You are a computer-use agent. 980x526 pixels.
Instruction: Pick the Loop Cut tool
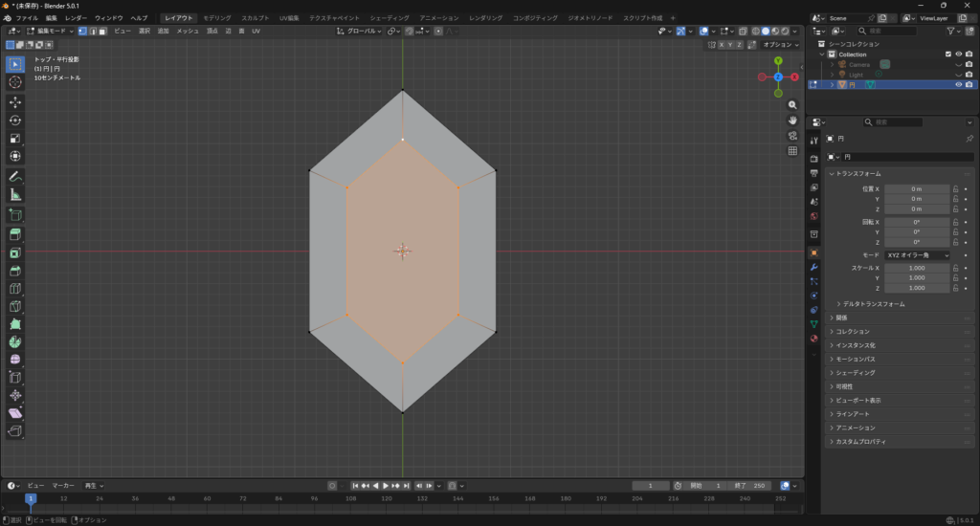[x=15, y=289]
